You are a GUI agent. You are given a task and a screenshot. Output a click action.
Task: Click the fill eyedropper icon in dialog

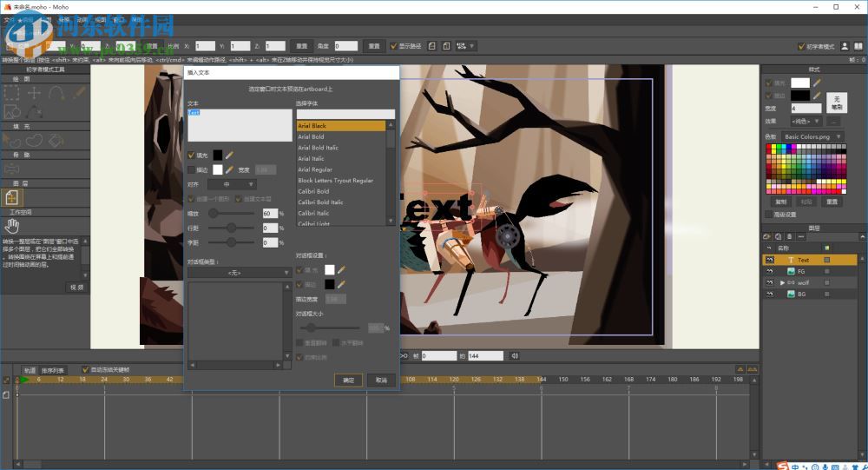(x=230, y=155)
